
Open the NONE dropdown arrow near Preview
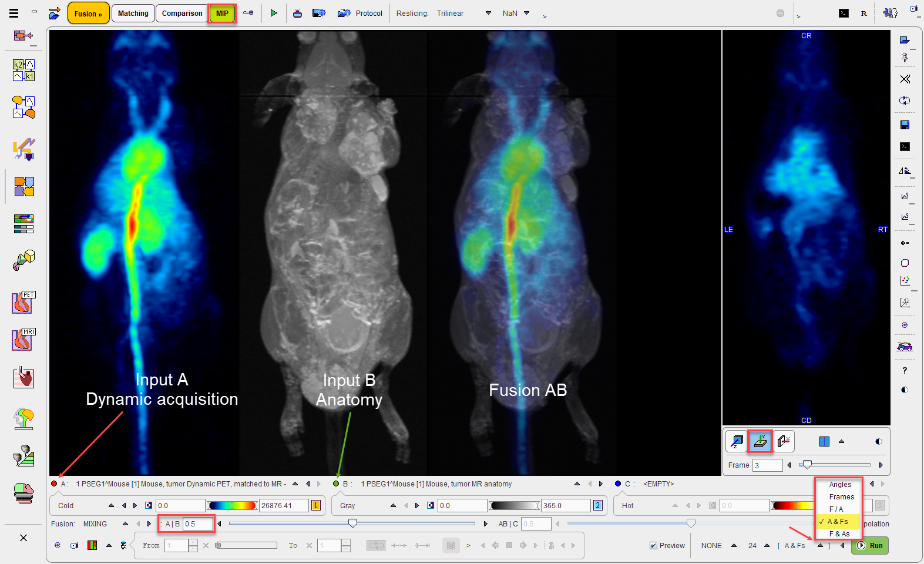(x=734, y=545)
